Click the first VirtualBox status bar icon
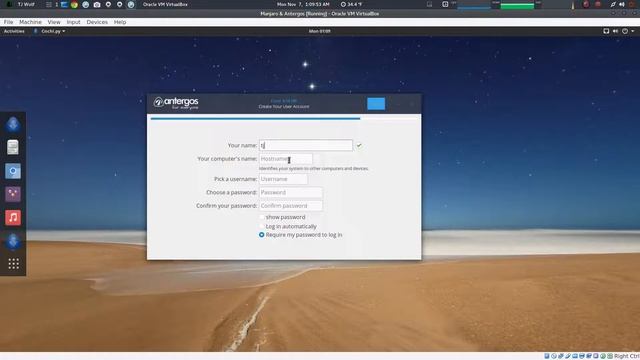Viewport: 640px width, 360px height. pyautogui.click(x=547, y=356)
